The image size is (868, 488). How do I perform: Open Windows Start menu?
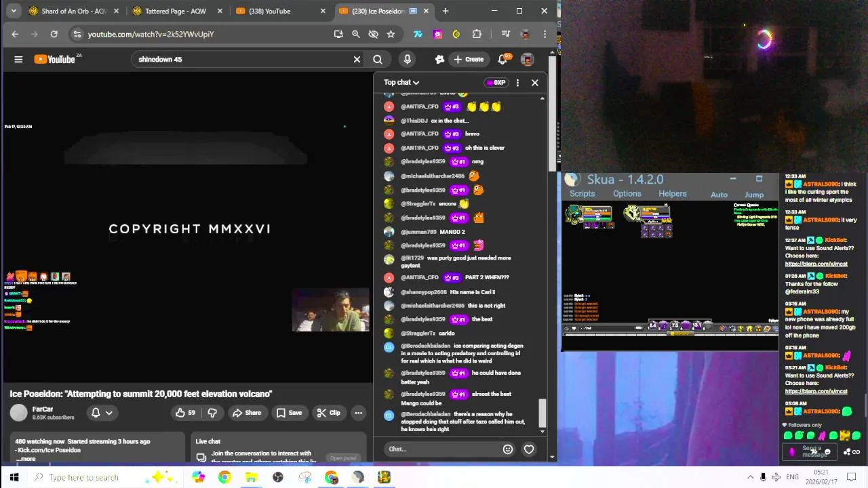pyautogui.click(x=14, y=477)
